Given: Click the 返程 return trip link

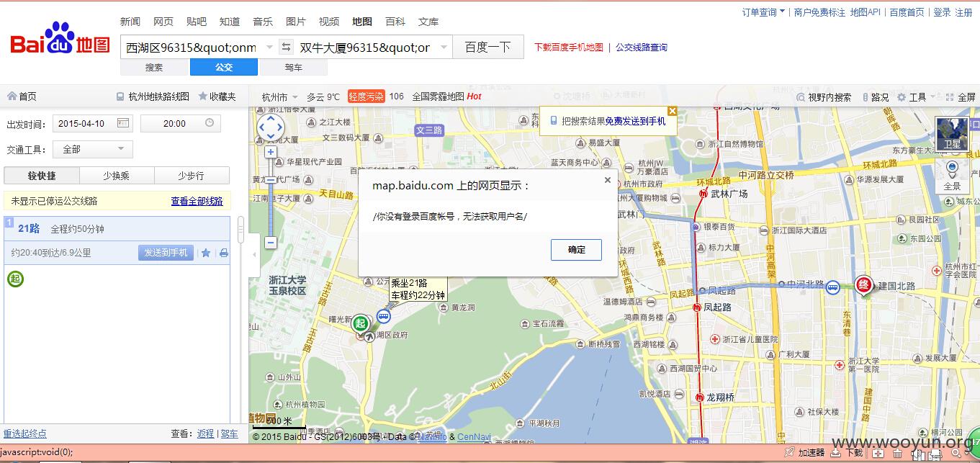Looking at the screenshot, I should (x=206, y=433).
